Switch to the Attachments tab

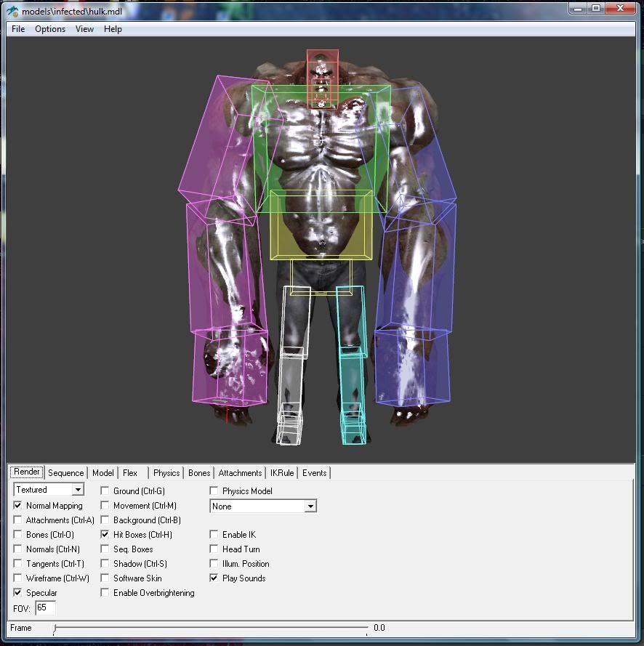coord(240,472)
